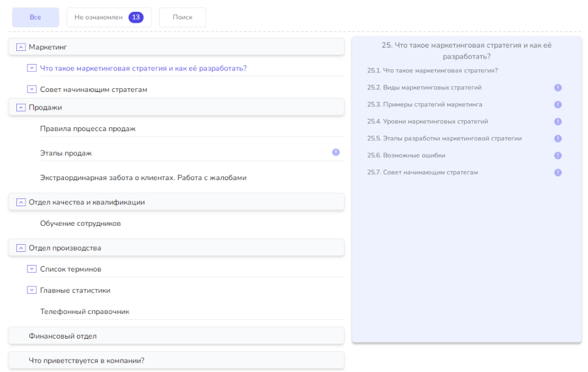Screen dimensions: 588x372
Task: Click alert icon beside 25.6 Возможные ошибки
Action: (x=558, y=155)
